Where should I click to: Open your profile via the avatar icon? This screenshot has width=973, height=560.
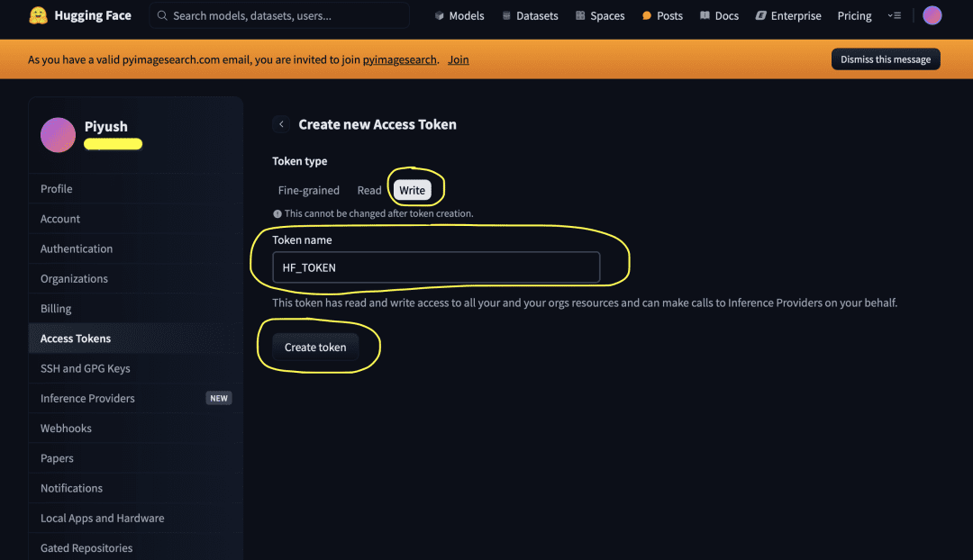(x=932, y=15)
